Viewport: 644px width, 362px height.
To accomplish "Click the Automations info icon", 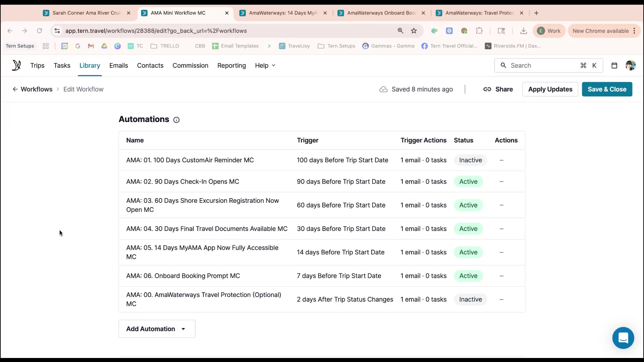I will pyautogui.click(x=176, y=120).
